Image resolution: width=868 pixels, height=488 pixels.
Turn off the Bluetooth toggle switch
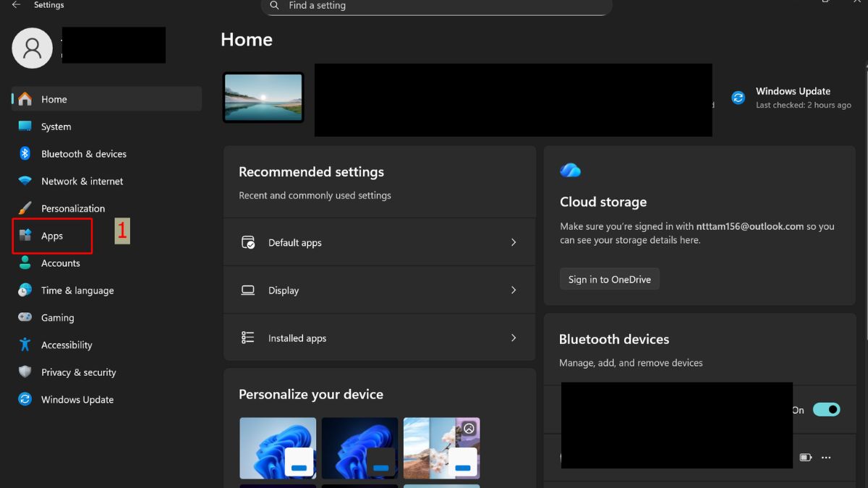pos(826,410)
